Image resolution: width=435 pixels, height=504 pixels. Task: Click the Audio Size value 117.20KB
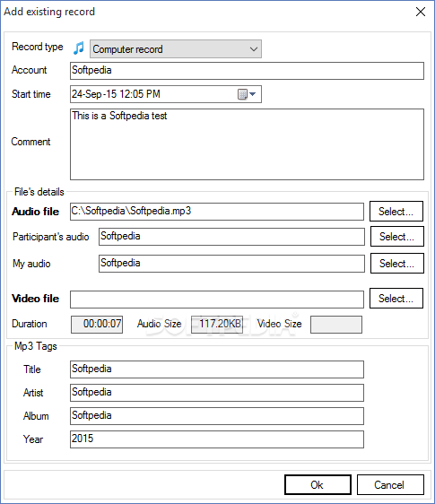click(217, 325)
